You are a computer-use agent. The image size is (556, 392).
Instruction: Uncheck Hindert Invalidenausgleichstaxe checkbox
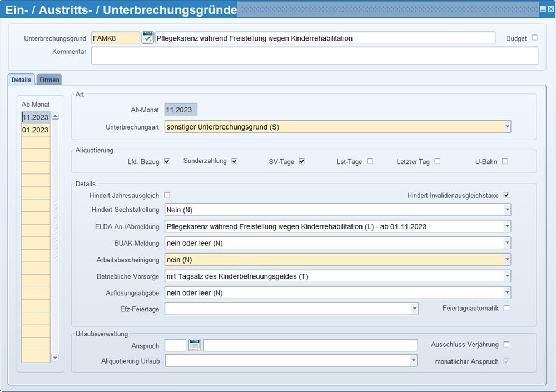tap(507, 195)
